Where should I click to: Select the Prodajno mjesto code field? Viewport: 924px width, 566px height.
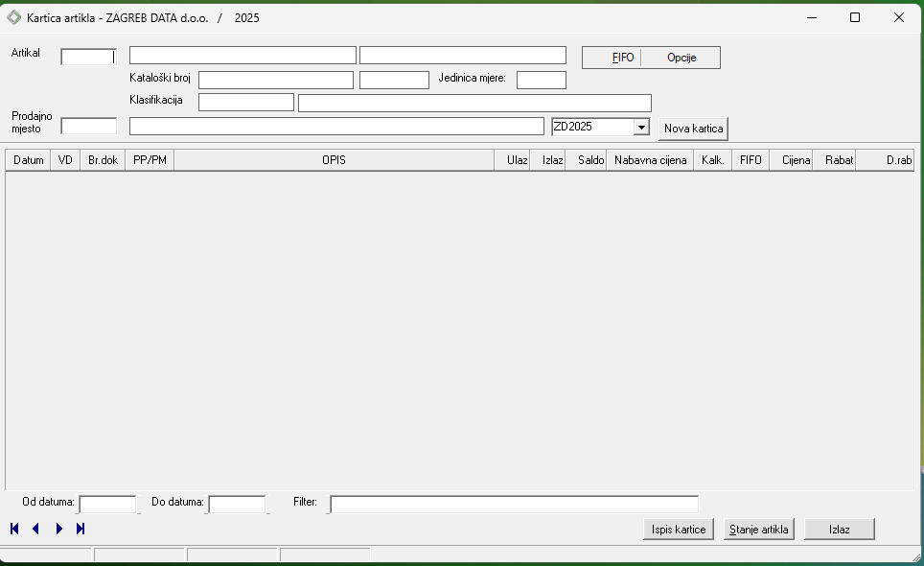(88, 126)
